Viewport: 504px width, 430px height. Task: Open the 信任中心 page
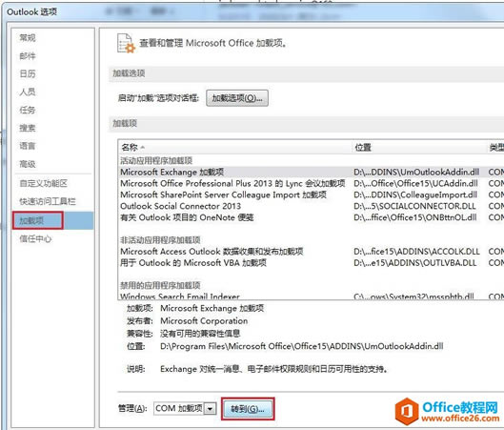35,238
